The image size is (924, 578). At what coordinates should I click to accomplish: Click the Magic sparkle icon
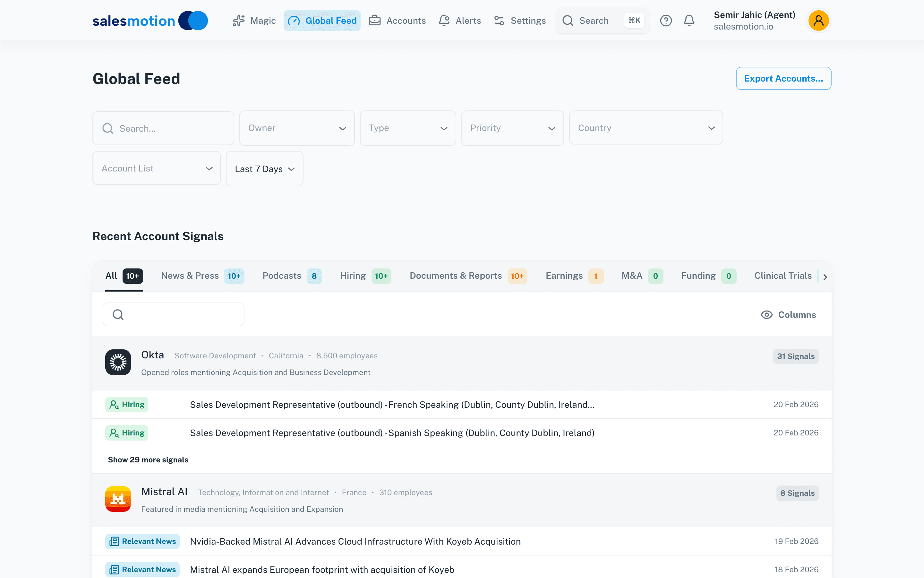pyautogui.click(x=239, y=21)
